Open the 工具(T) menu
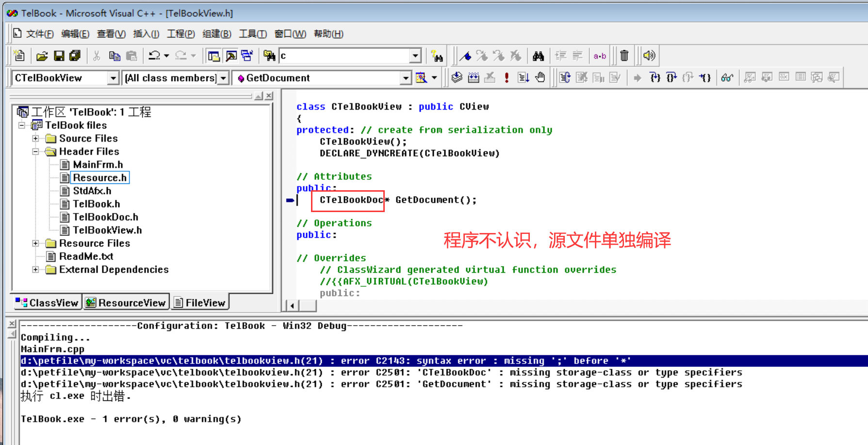The width and height of the screenshot is (868, 445). pyautogui.click(x=253, y=33)
